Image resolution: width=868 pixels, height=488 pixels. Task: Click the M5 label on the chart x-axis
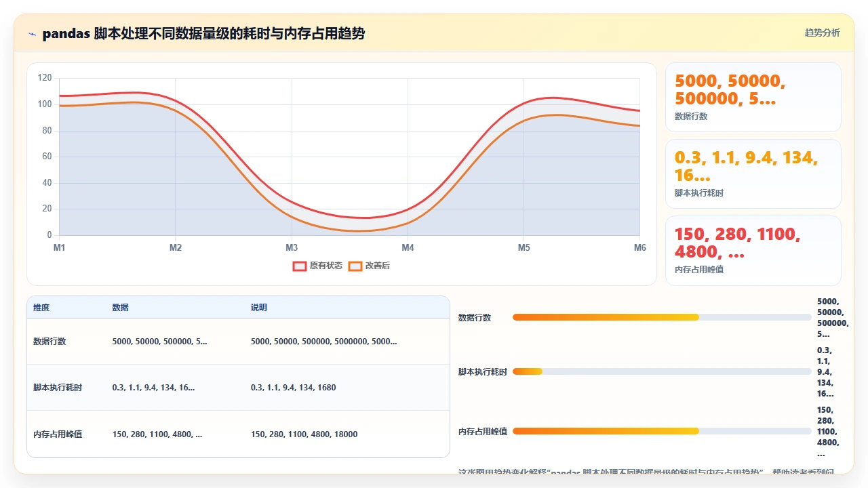coord(524,248)
